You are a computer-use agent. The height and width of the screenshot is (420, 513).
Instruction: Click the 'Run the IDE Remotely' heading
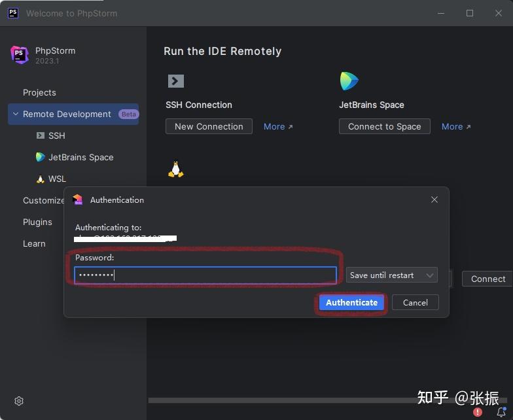click(x=222, y=51)
